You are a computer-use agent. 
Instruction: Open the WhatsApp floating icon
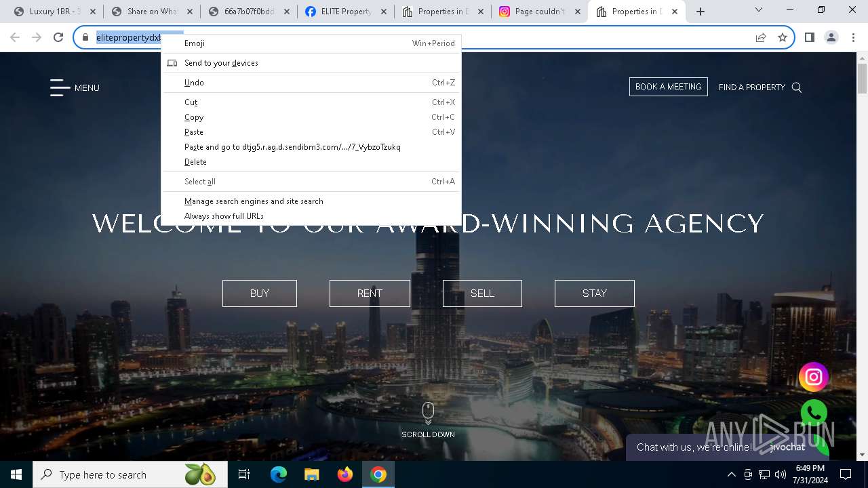coord(814,413)
